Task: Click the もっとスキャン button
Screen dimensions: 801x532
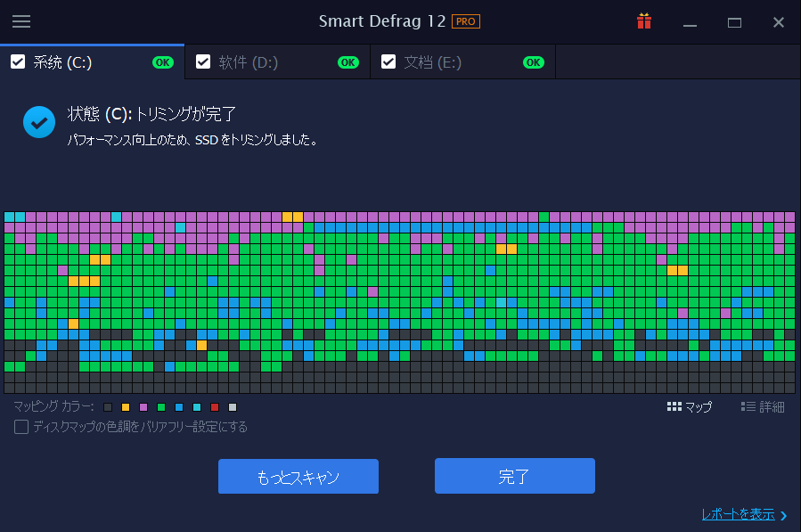Action: [x=298, y=476]
